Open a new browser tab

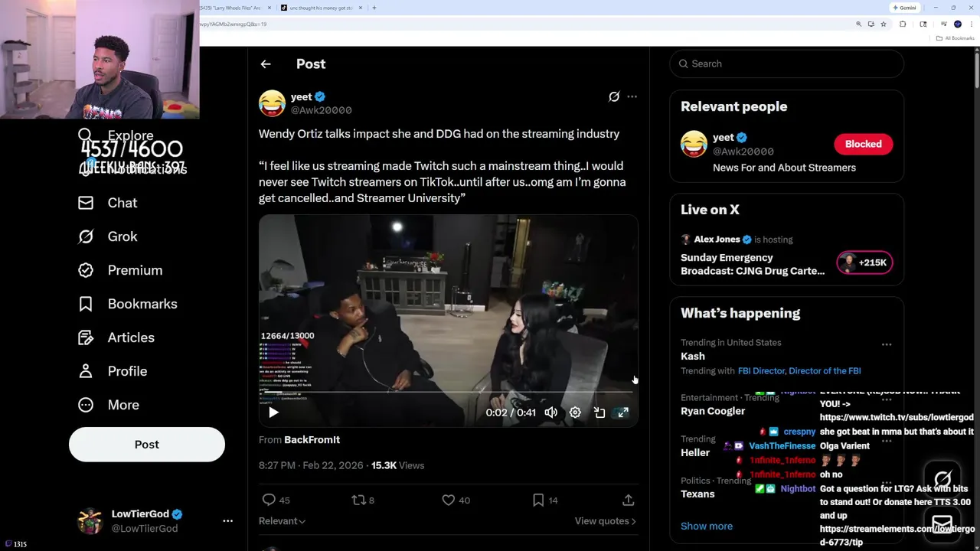click(x=374, y=8)
